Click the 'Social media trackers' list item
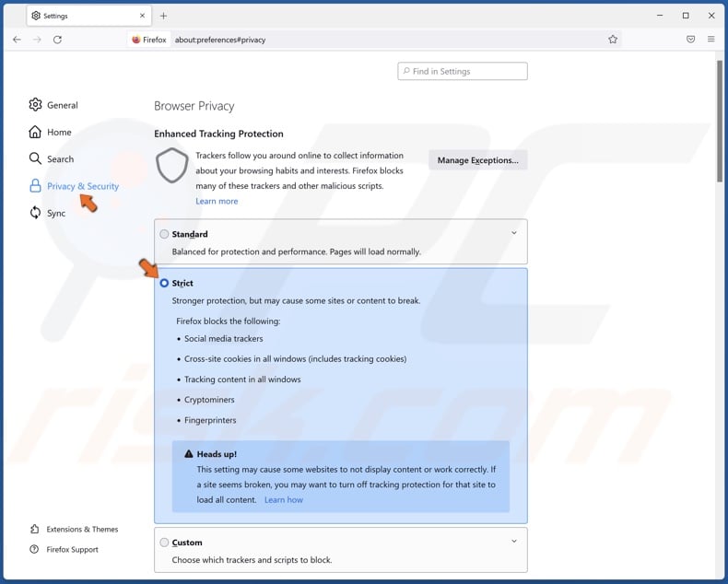The height and width of the screenshot is (584, 728). [x=224, y=338]
